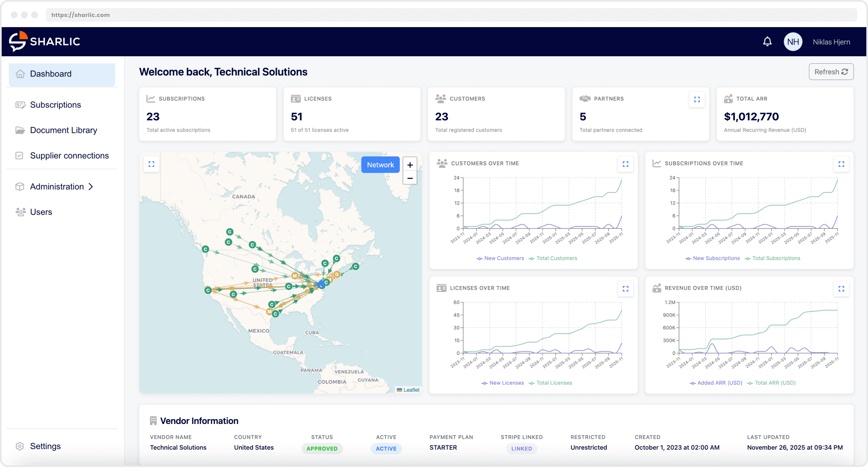Expand Licenses Over Time chart fullscreen
This screenshot has height=467, width=868.
click(x=625, y=289)
